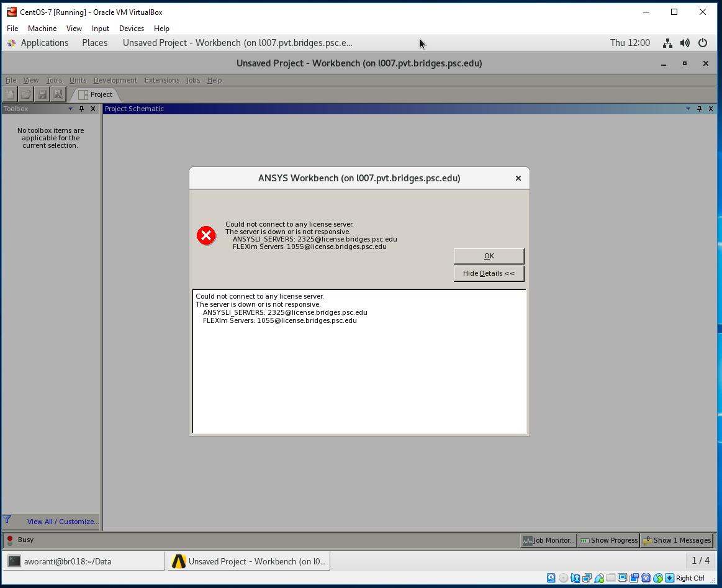722x588 pixels.
Task: Click the VirtualBox network adapter icon
Action: tap(587, 578)
